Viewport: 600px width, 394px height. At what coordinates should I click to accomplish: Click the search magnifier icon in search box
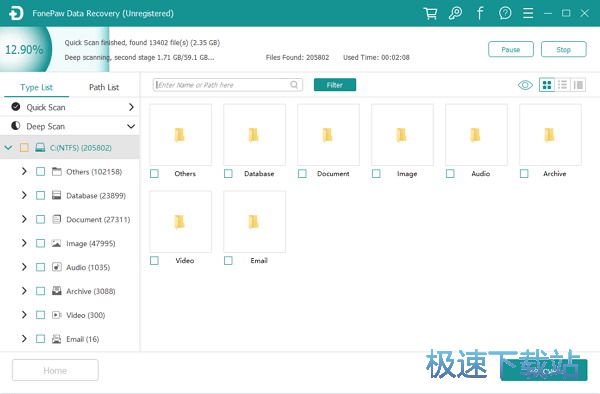[294, 85]
